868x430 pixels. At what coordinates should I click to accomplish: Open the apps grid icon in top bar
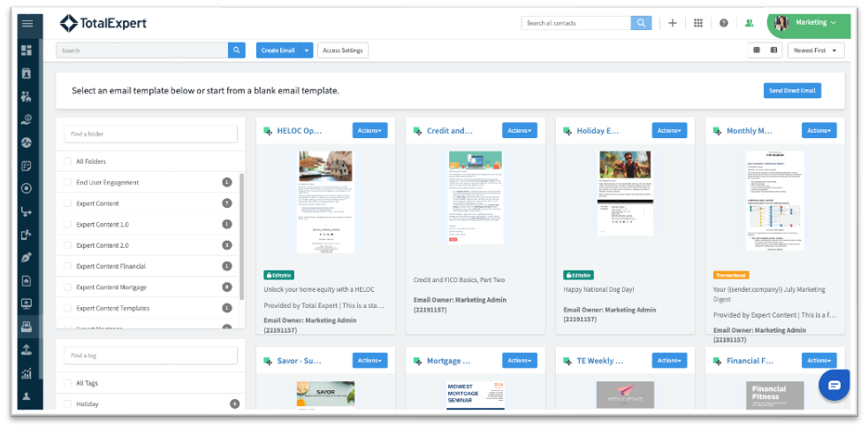point(698,23)
